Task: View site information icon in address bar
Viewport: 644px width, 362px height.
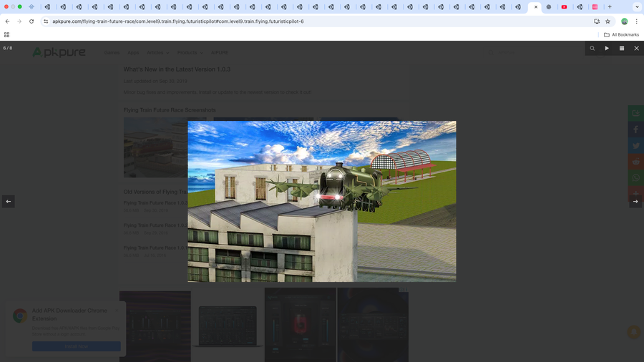Action: [46, 21]
